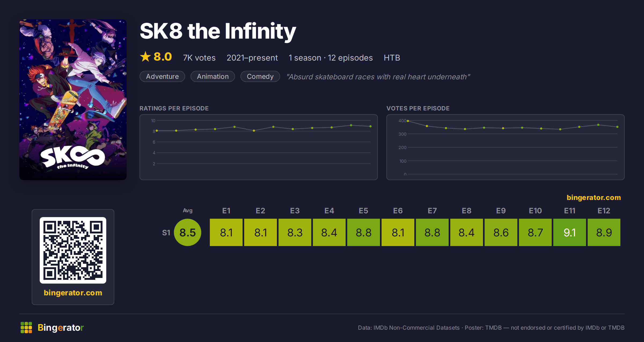
Task: Click episode E12 rating tile 8.9
Action: click(x=604, y=232)
